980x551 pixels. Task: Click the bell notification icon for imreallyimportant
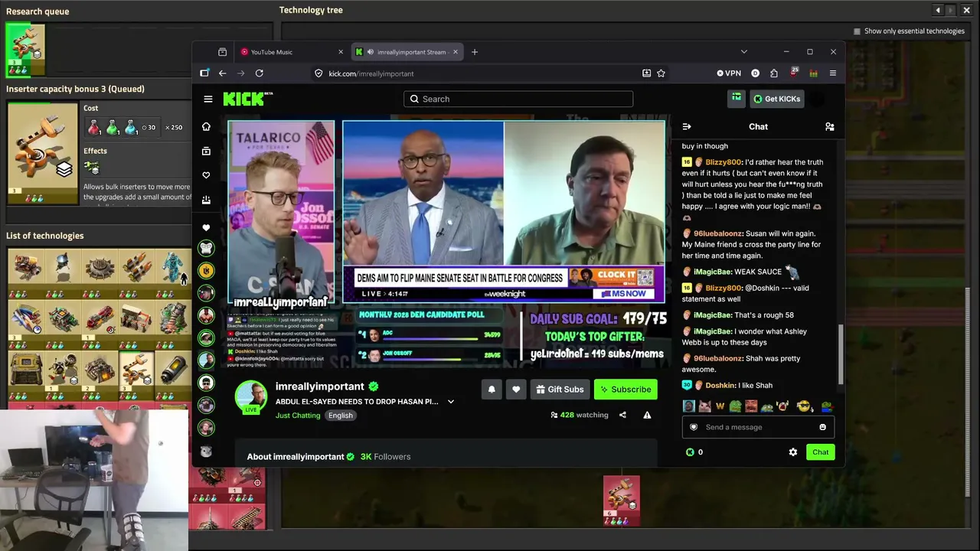tap(492, 390)
